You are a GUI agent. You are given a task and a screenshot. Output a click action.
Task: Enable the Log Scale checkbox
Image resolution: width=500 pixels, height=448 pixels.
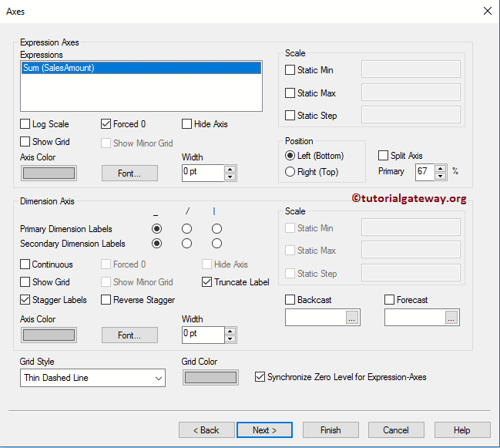pos(25,124)
